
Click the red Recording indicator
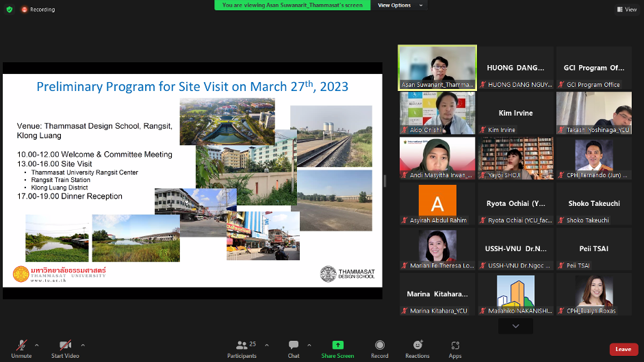[38, 10]
